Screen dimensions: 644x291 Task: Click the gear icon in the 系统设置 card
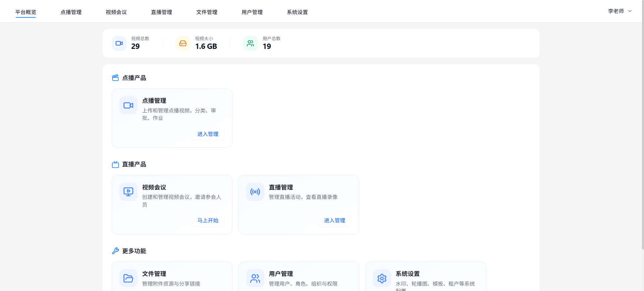click(382, 278)
